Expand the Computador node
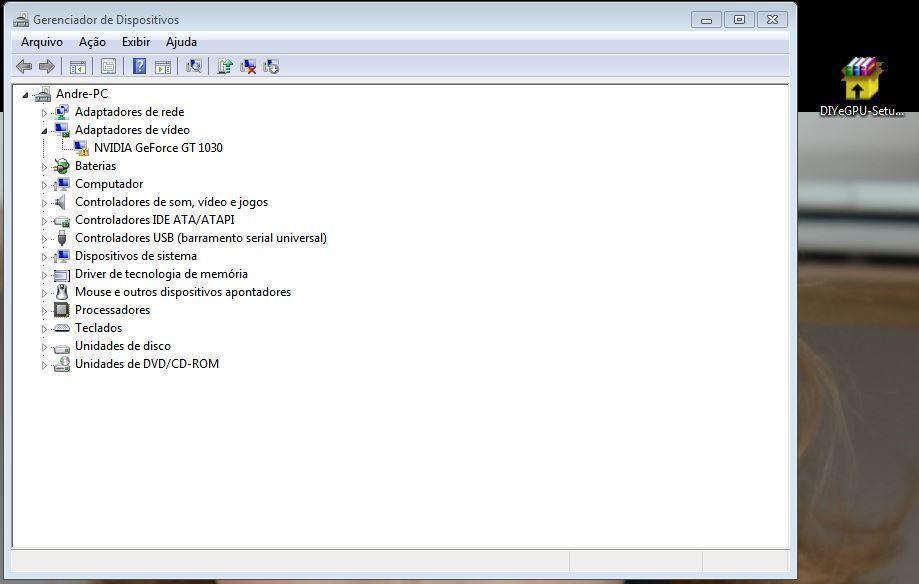Screen dimensions: 919x584 coord(44,185)
